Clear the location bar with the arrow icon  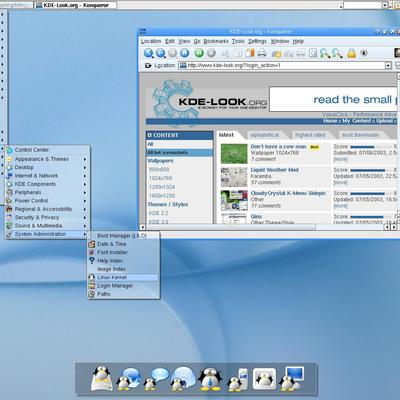148,65
